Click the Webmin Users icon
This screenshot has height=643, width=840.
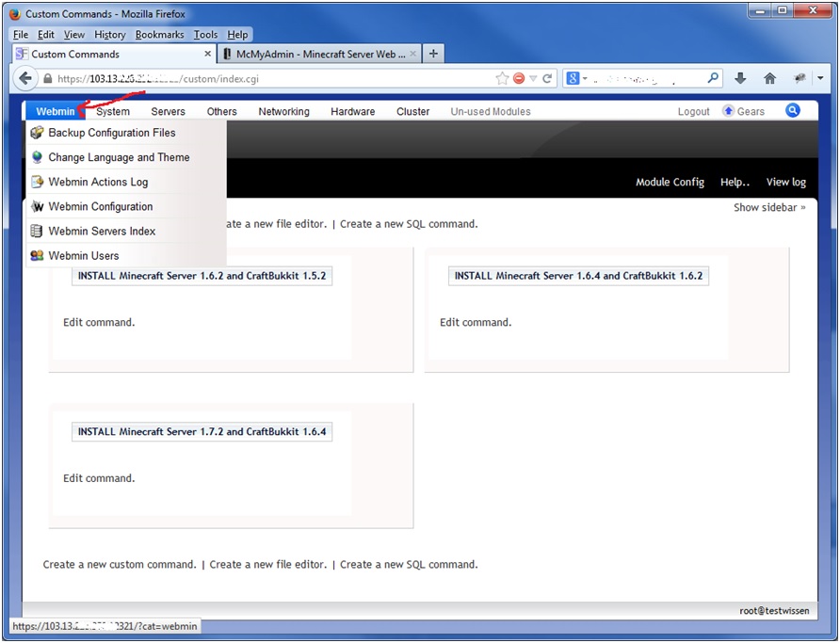37,255
